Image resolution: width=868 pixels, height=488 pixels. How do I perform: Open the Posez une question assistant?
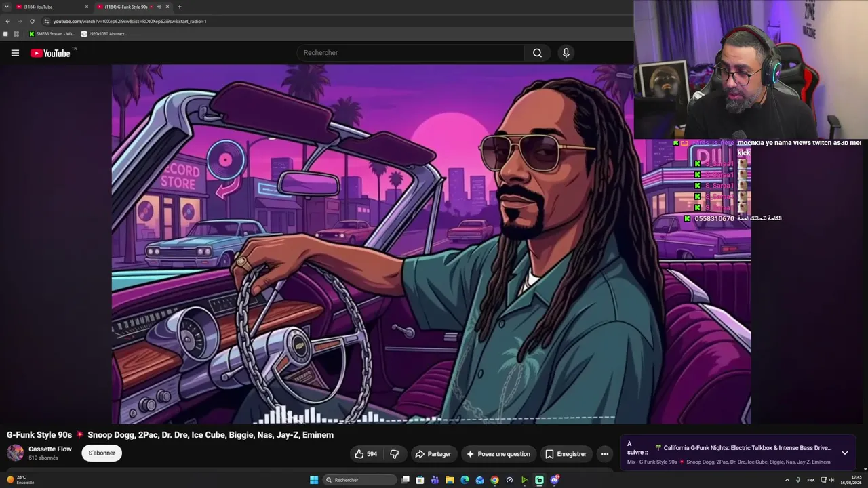click(x=498, y=454)
